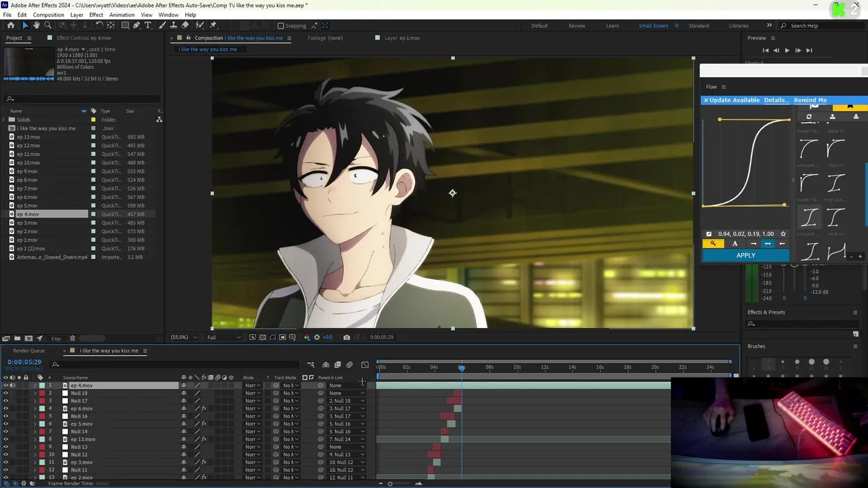This screenshot has width=868, height=488.
Task: Click the Flow export presets upload icon
Action: 832,117
